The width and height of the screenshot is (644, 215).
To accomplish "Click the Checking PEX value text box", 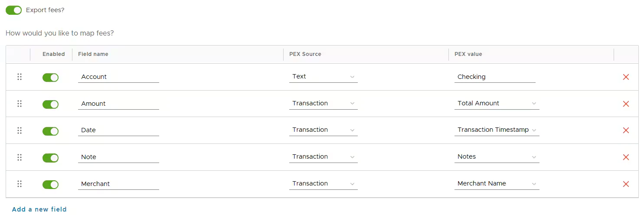I will [x=495, y=77].
